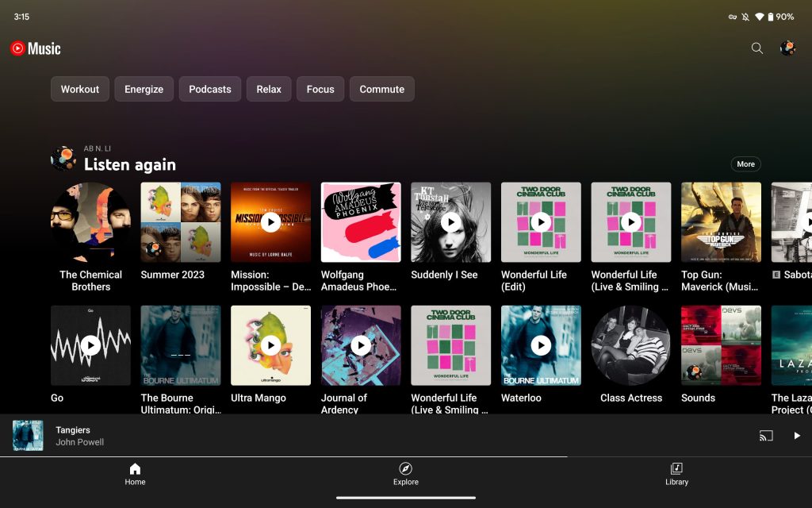This screenshot has width=812, height=508.
Task: Toggle the Relax filter chip
Action: point(269,89)
